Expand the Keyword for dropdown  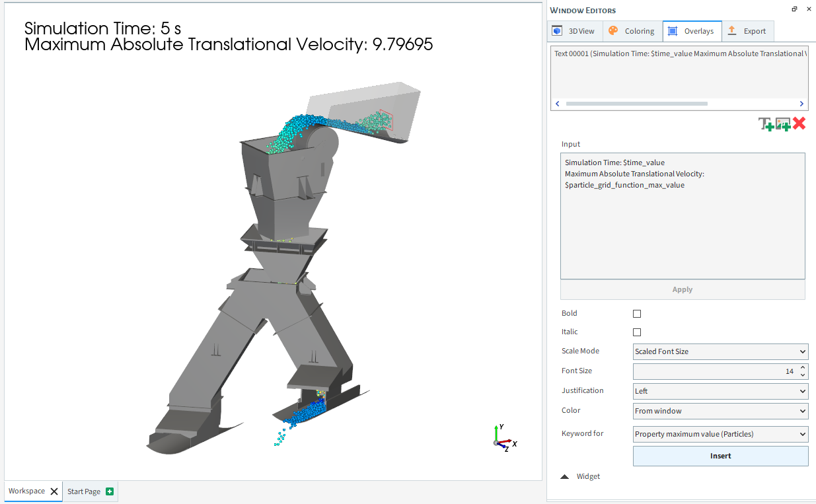pos(720,434)
